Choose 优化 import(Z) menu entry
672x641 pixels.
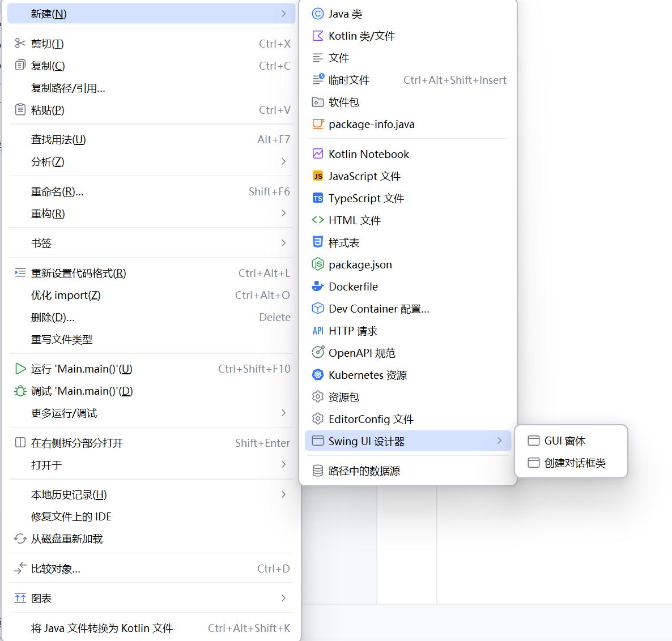tap(151, 295)
